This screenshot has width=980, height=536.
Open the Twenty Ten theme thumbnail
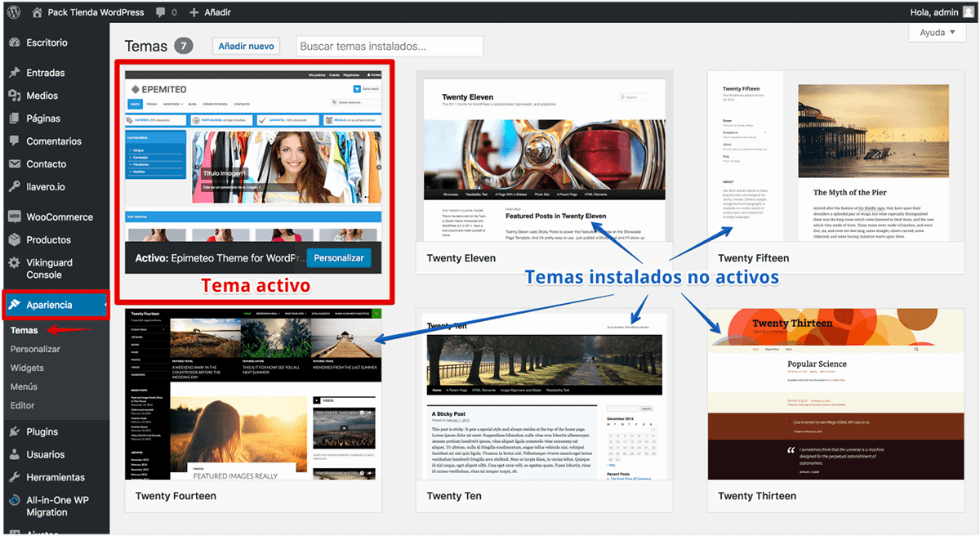point(545,394)
